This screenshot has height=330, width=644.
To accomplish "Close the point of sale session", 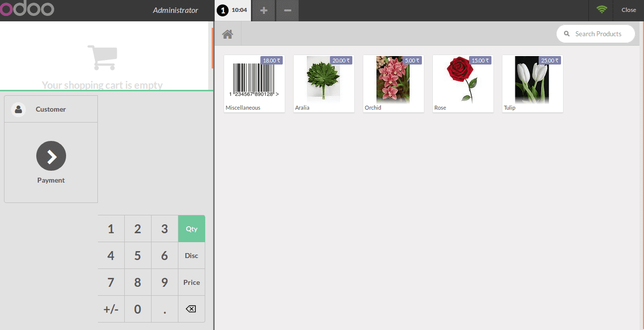I will [x=629, y=10].
